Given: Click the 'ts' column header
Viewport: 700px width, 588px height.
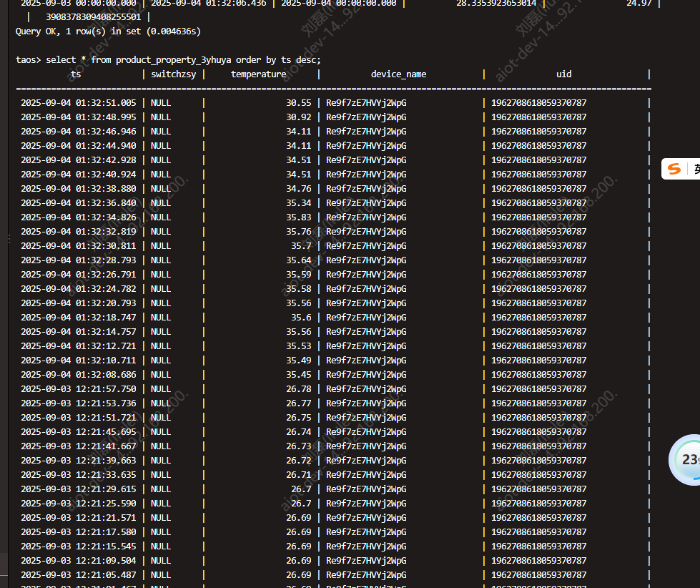Looking at the screenshot, I should (76, 74).
